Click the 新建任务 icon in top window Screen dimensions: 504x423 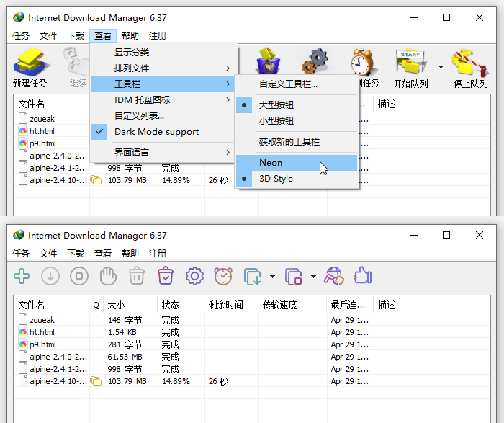[x=31, y=62]
